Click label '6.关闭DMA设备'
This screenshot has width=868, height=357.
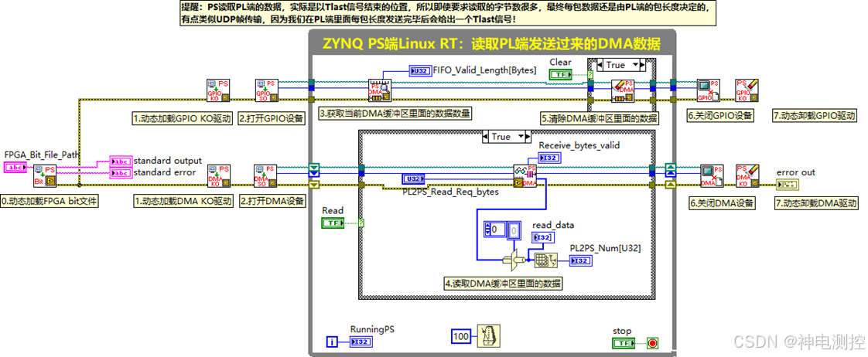point(721,202)
